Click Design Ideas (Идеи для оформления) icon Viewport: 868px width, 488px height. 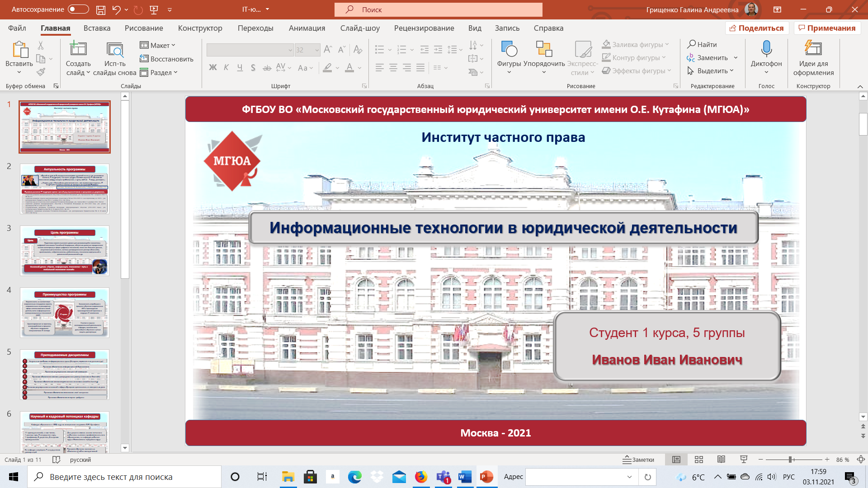click(x=813, y=48)
